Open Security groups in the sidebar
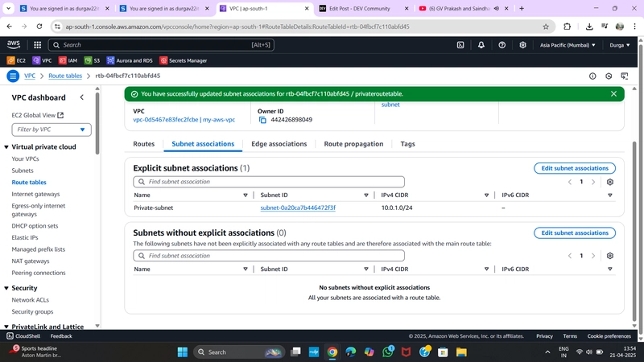 coord(32,312)
